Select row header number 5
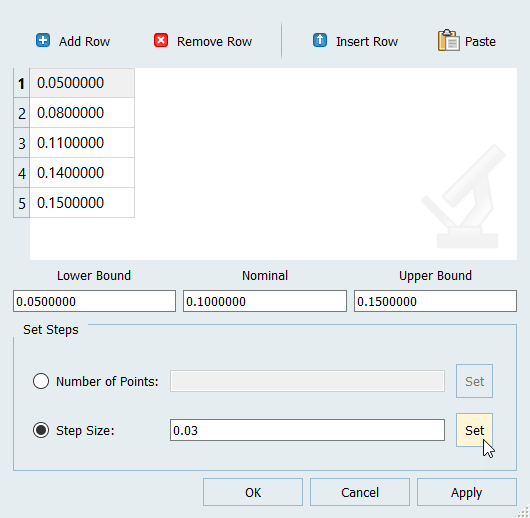The height and width of the screenshot is (518, 530). point(22,203)
